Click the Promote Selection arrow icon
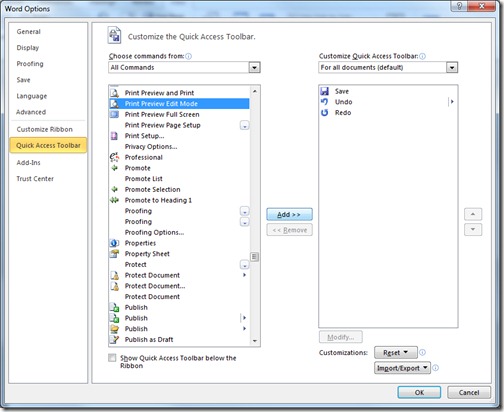This screenshot has height=412, width=504. [x=114, y=189]
